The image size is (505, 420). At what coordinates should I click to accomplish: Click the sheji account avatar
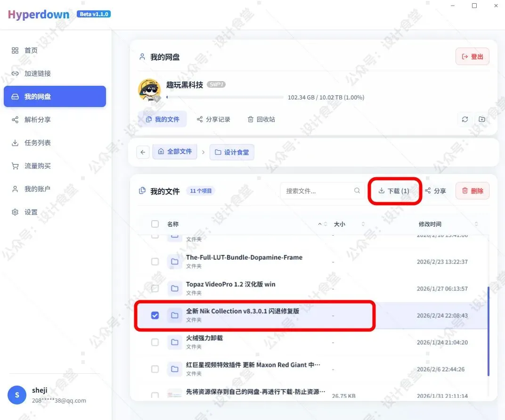17,395
